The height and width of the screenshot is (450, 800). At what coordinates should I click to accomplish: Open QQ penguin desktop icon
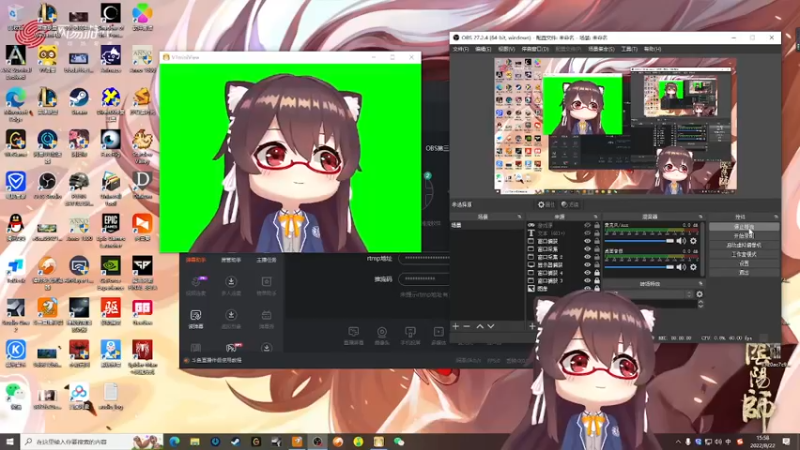15,228
